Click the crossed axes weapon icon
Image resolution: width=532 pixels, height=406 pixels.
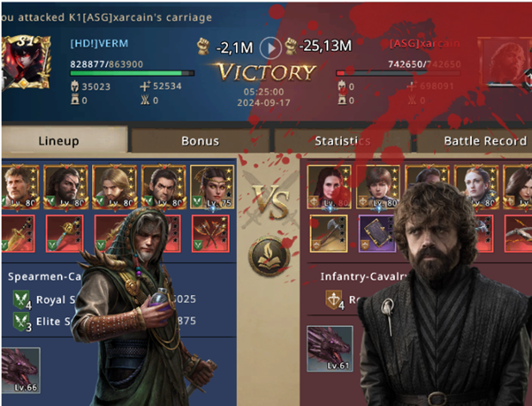click(x=210, y=233)
